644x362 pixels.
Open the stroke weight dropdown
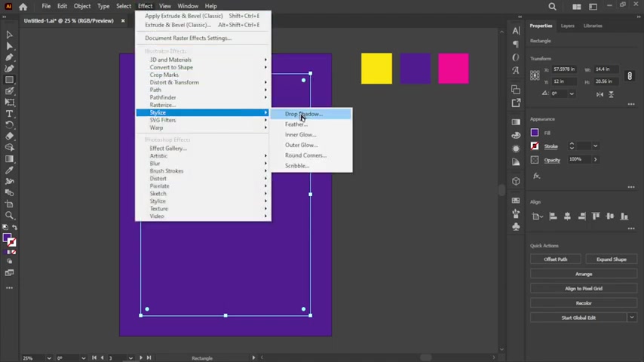595,146
